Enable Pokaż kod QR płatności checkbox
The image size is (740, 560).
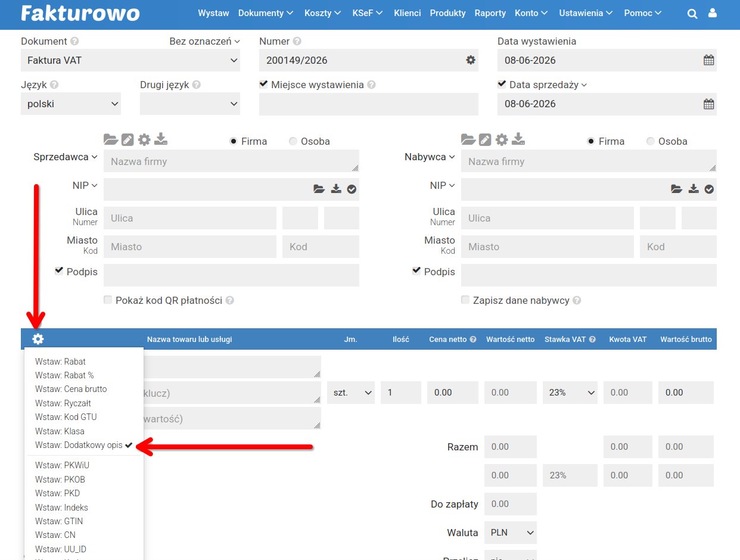point(108,300)
